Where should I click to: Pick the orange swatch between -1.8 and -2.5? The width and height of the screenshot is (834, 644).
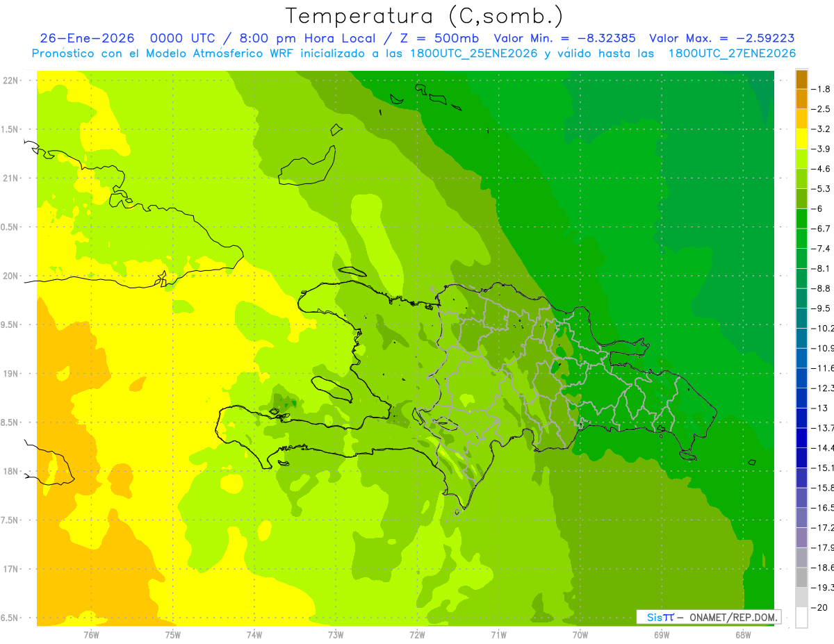[x=801, y=99]
